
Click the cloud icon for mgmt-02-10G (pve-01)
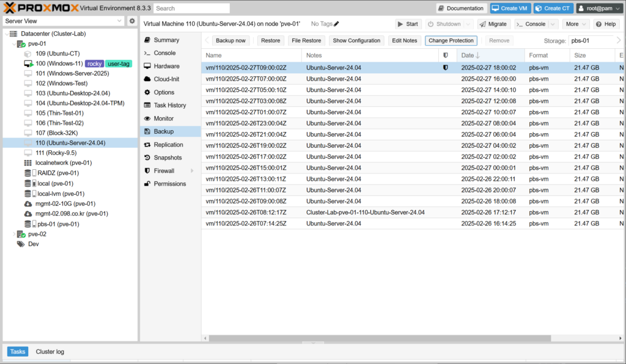[28, 204]
